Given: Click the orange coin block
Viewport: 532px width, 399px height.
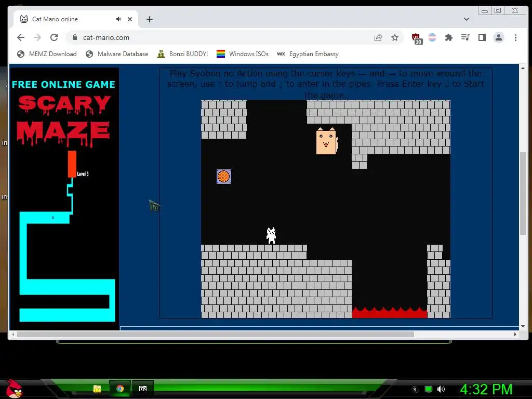Looking at the screenshot, I should pyautogui.click(x=224, y=177).
